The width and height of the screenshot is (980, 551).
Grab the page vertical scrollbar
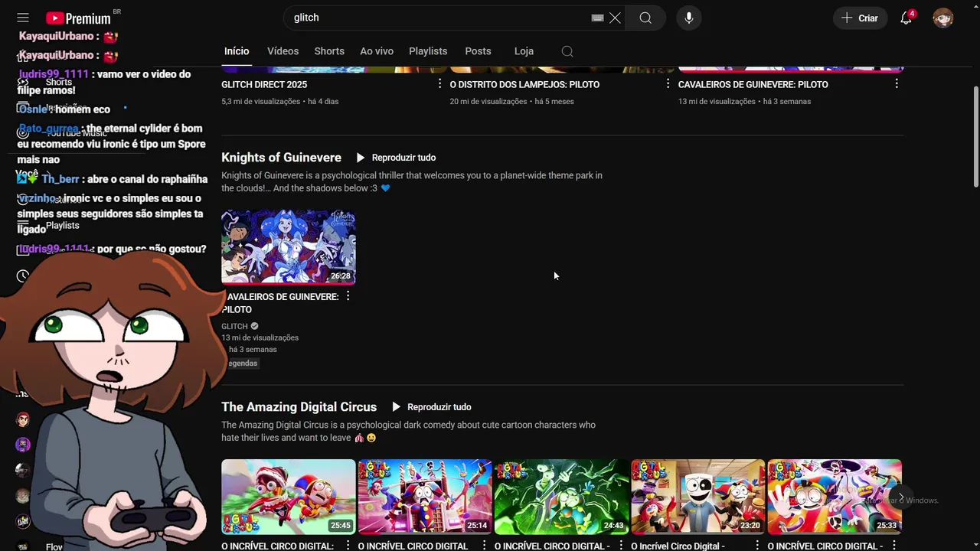click(x=975, y=136)
